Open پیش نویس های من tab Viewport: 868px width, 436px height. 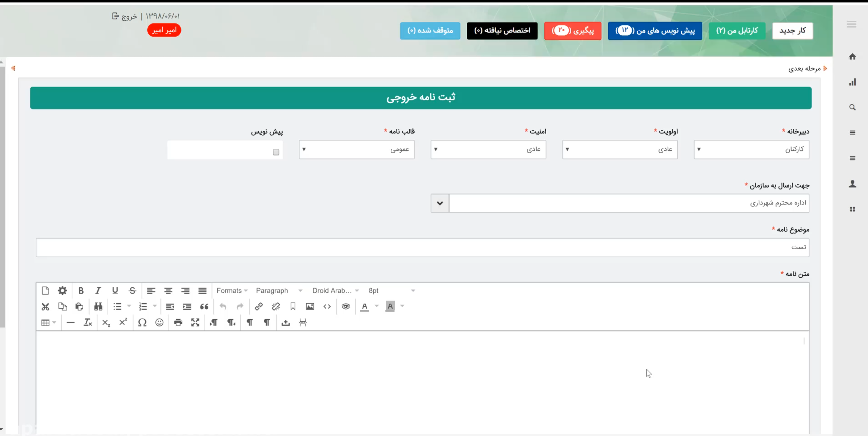point(655,31)
